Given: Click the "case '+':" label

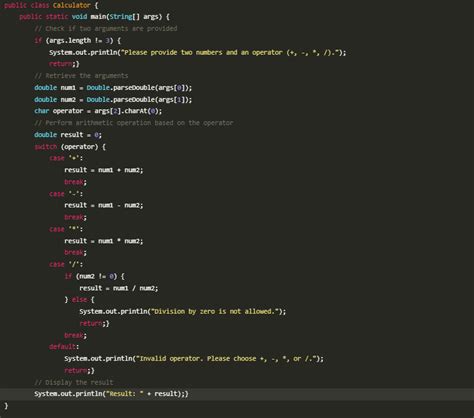Looking at the screenshot, I should 66,158.
